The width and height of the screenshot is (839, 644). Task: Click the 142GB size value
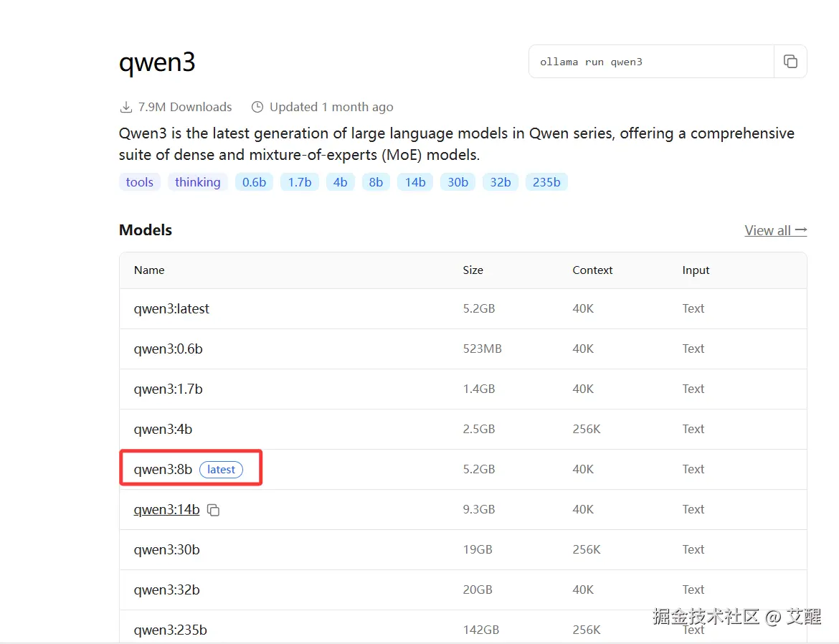(481, 630)
